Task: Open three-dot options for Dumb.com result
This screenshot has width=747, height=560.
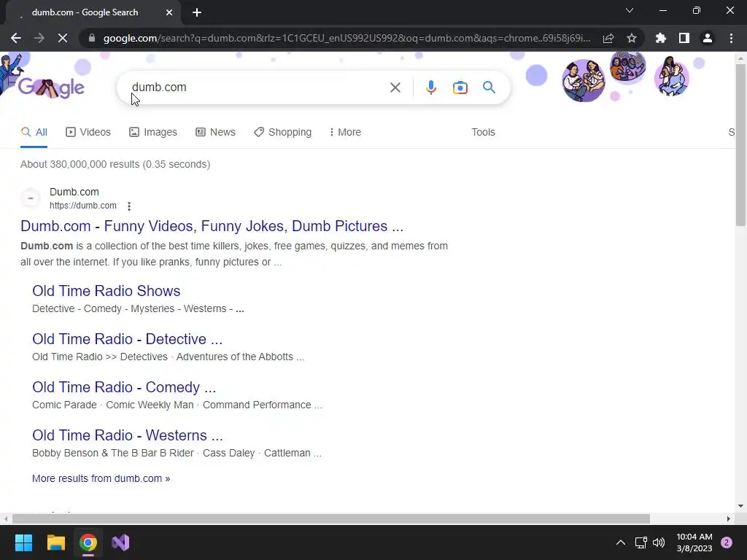Action: pyautogui.click(x=129, y=206)
